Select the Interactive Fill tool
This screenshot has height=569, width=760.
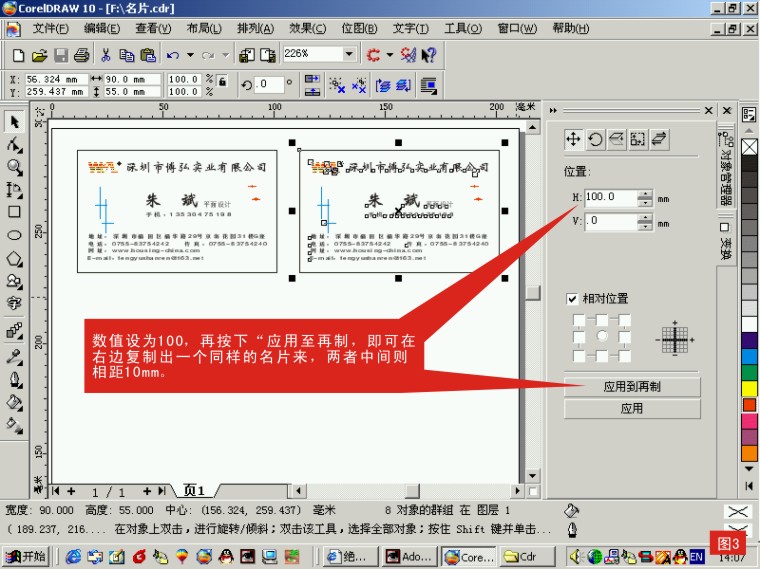click(x=15, y=425)
